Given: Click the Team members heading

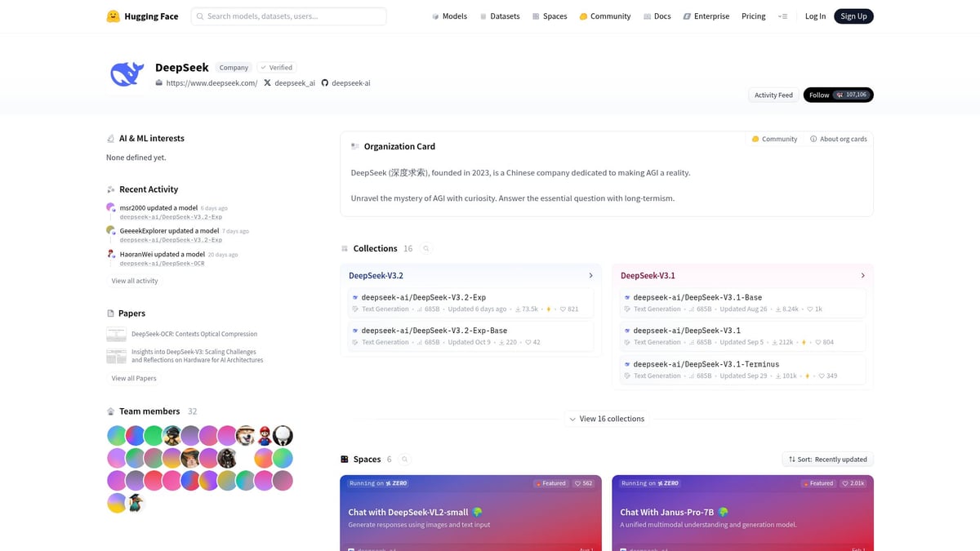Looking at the screenshot, I should tap(149, 411).
